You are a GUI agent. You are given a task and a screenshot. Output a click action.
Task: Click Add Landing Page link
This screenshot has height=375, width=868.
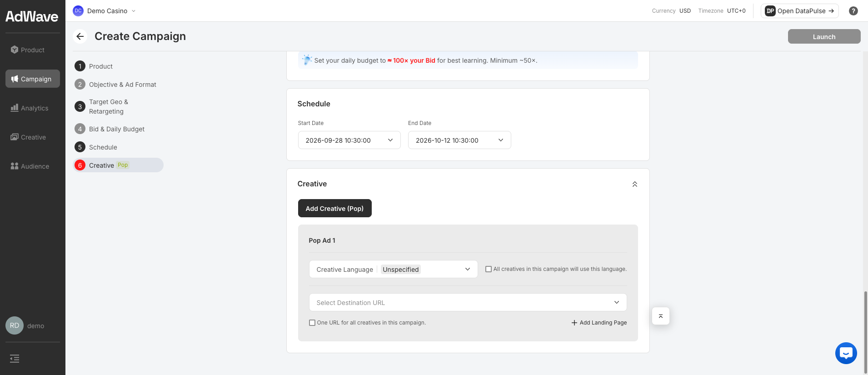click(599, 323)
